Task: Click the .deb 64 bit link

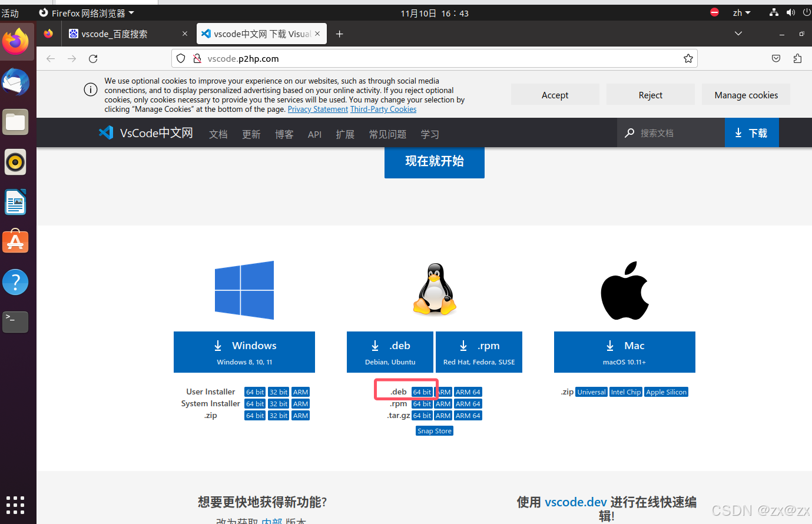Action: 422,392
